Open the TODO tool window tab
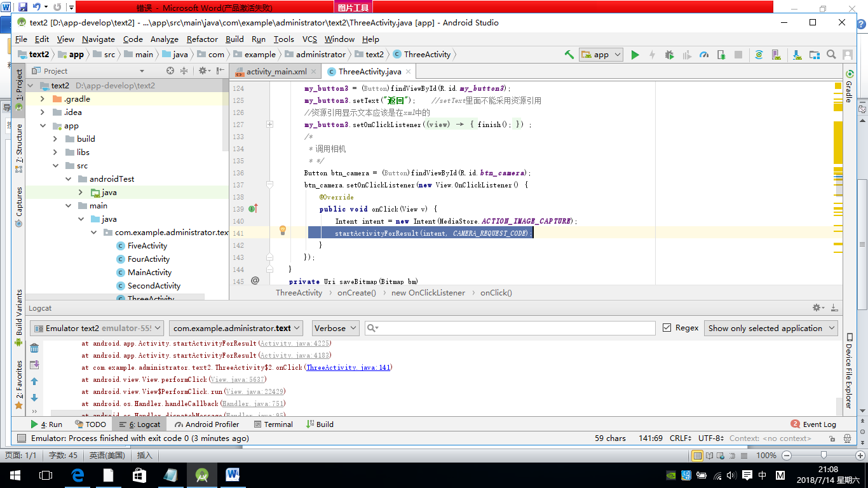Image resolution: width=868 pixels, height=488 pixels. click(90, 424)
